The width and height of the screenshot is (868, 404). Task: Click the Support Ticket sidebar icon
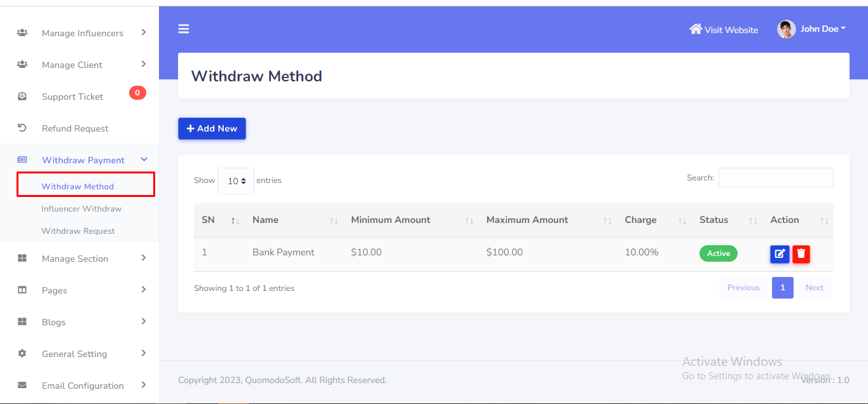click(22, 97)
